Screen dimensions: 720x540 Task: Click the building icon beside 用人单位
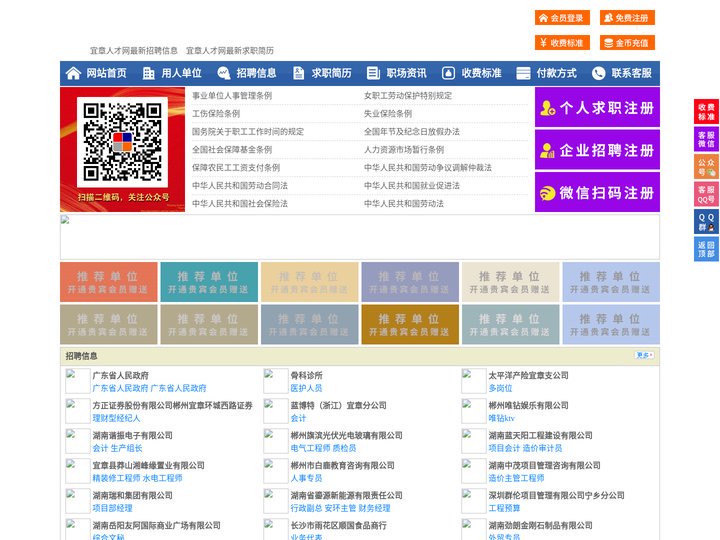(x=148, y=73)
